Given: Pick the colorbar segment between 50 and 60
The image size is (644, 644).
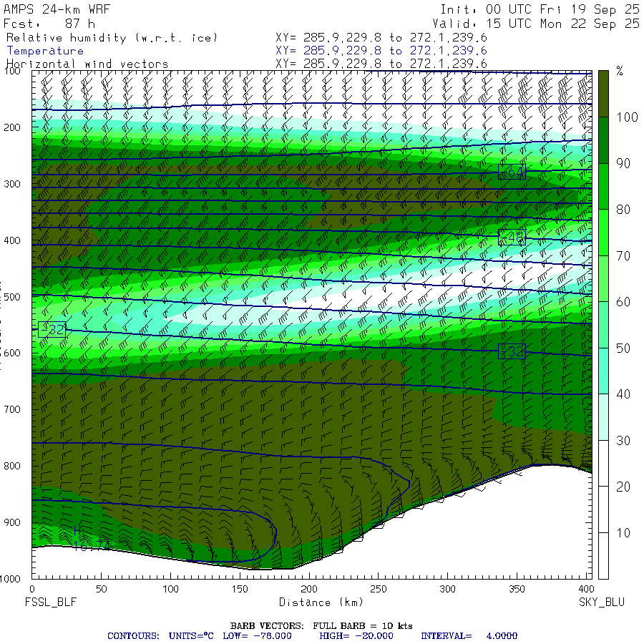Looking at the screenshot, I should point(603,325).
